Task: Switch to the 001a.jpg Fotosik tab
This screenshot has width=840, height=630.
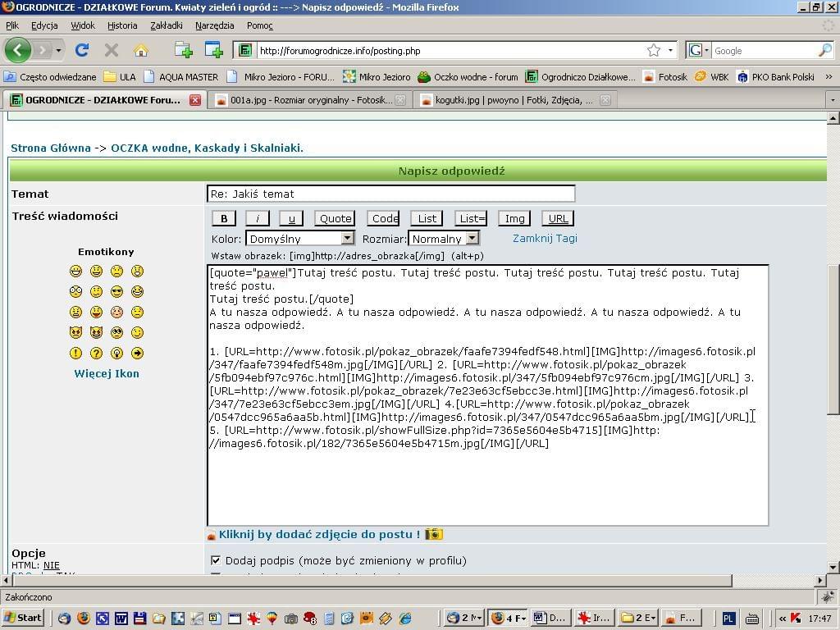Action: coord(309,99)
